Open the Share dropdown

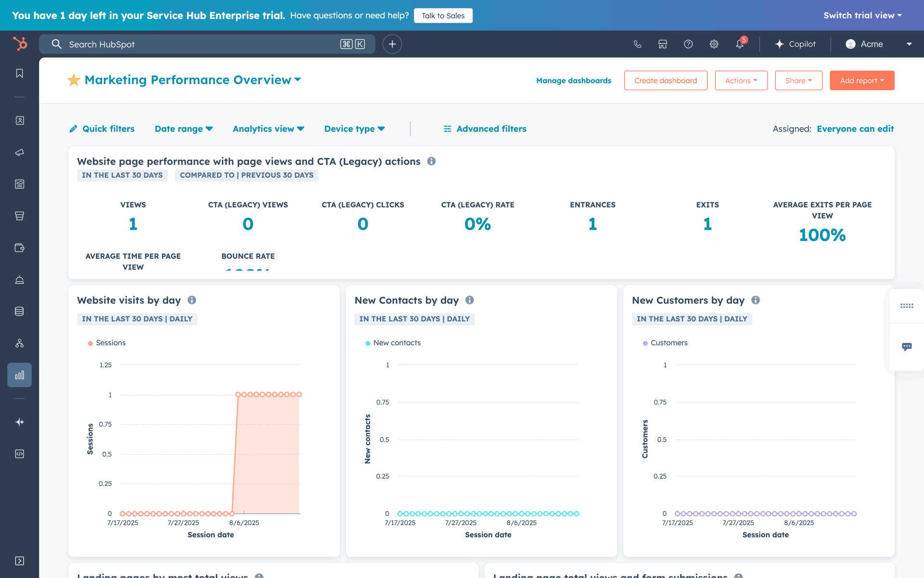coord(798,80)
